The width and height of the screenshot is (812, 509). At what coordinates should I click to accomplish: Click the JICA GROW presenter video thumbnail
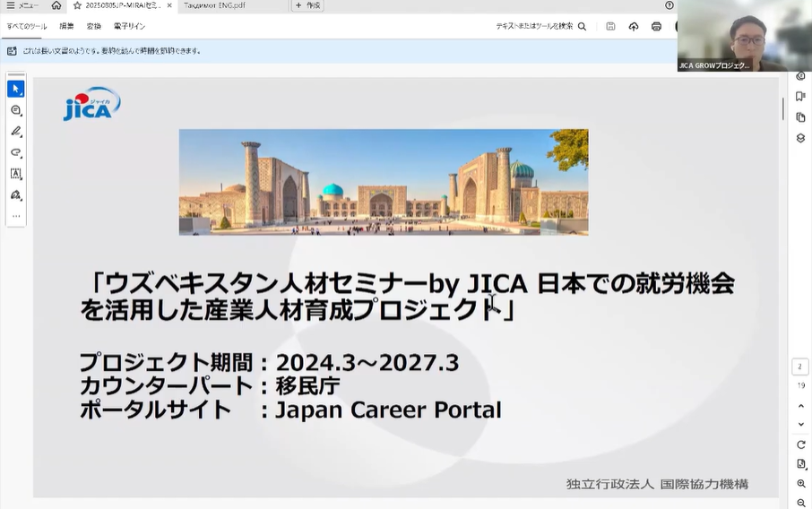[745, 36]
